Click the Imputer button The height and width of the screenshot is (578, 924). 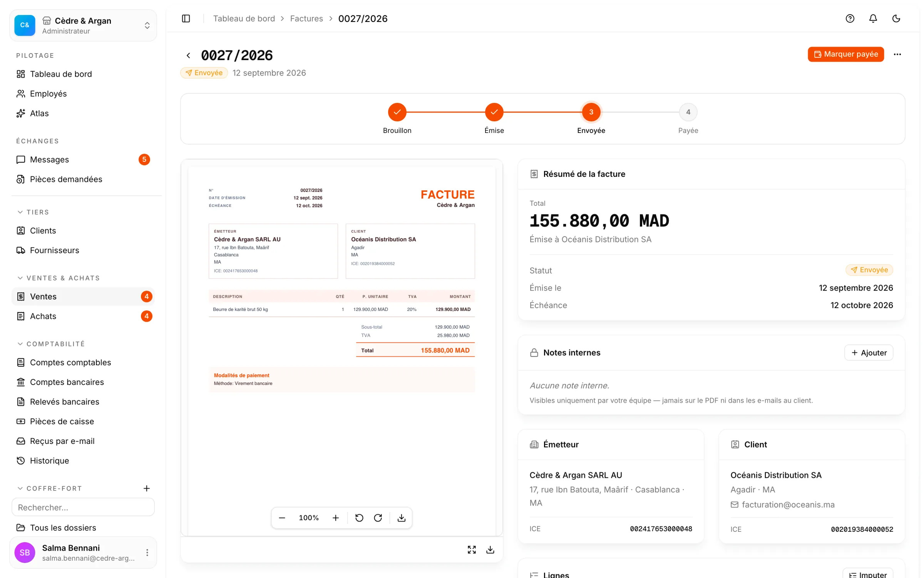click(868, 573)
